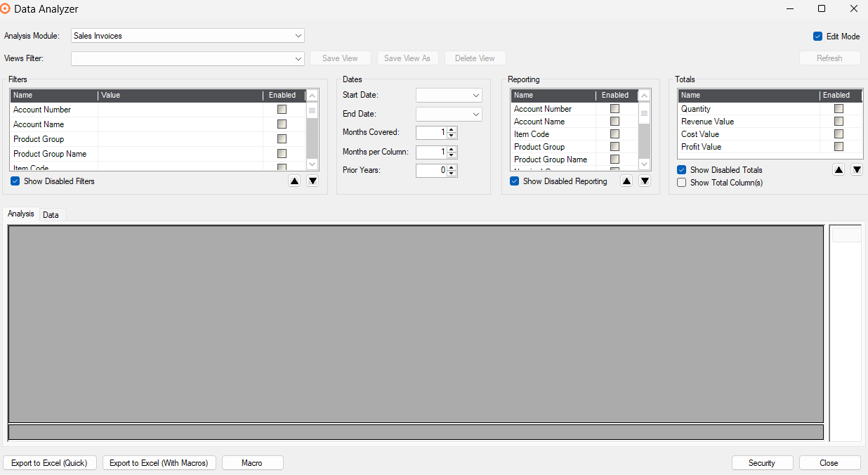The image size is (868, 475).
Task: Click Reporting panel move-down arrow
Action: click(645, 181)
